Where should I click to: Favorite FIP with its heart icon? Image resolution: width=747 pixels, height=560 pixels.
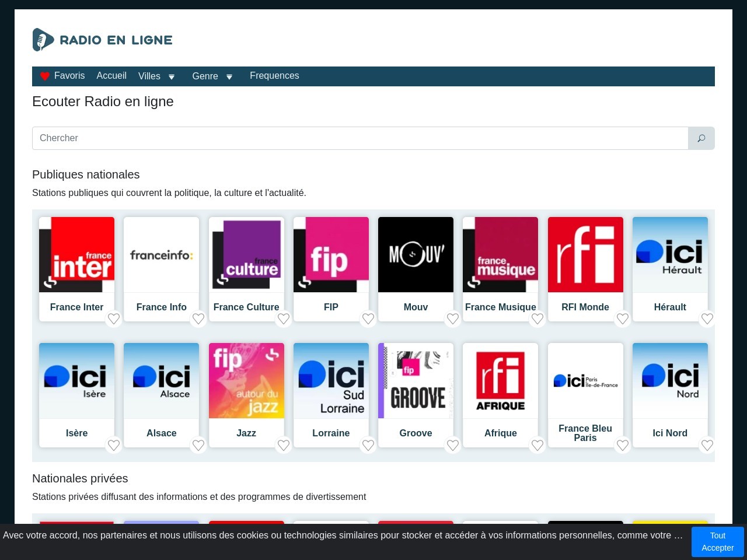pos(368,318)
